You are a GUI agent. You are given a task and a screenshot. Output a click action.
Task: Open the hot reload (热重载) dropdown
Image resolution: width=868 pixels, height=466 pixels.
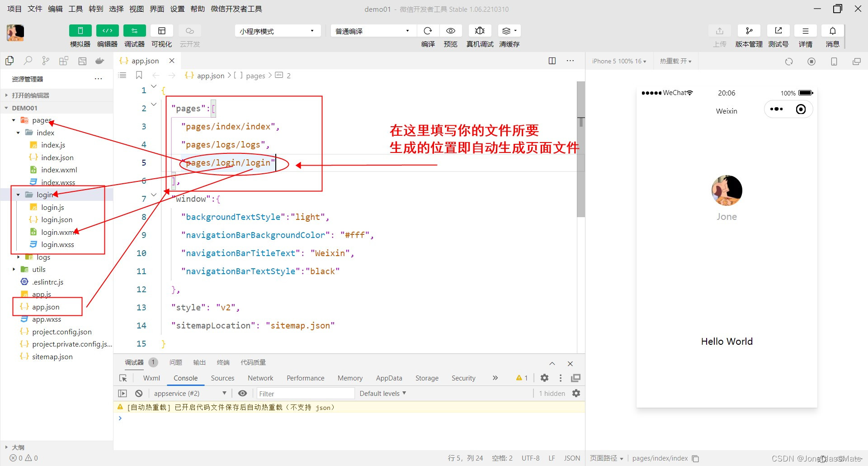(x=676, y=61)
